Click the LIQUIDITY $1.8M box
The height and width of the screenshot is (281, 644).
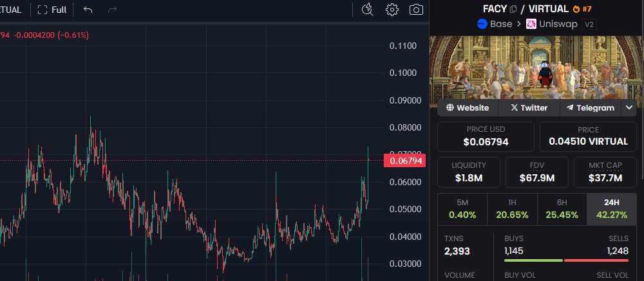coord(469,172)
